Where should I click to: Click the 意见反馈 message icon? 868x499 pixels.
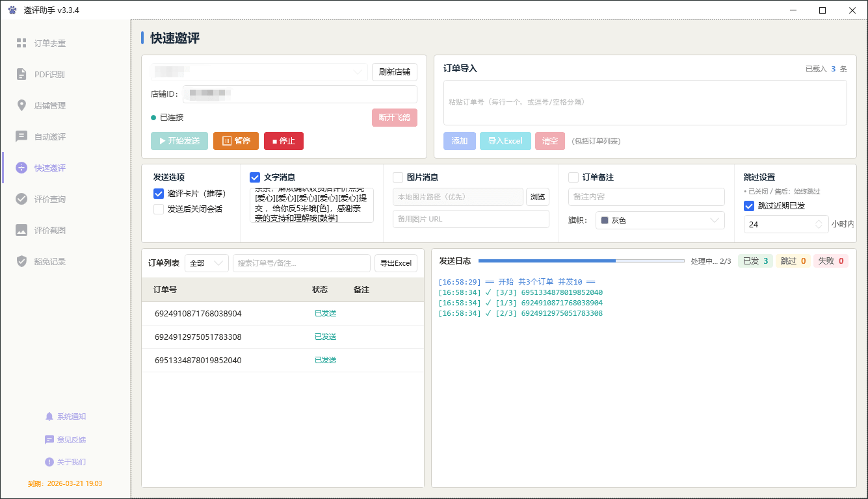point(49,440)
